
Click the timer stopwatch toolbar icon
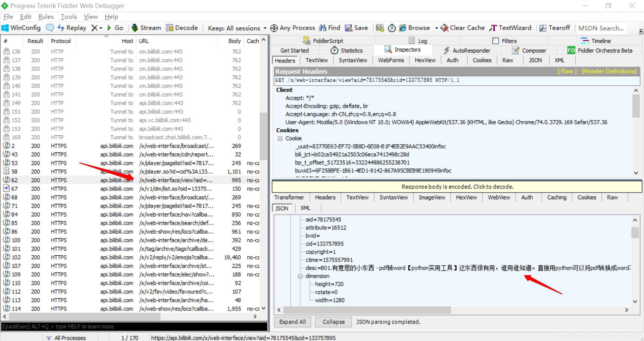[392, 28]
